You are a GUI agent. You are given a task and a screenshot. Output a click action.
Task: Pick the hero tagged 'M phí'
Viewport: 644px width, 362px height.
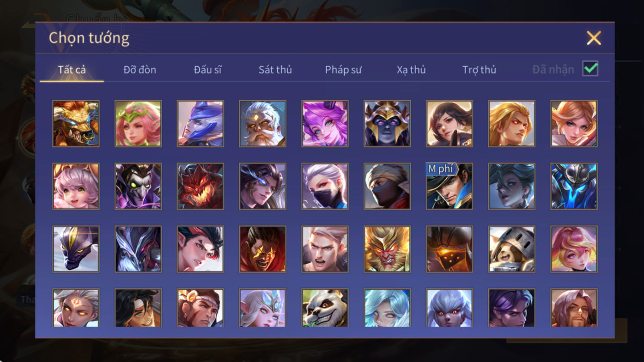449,186
